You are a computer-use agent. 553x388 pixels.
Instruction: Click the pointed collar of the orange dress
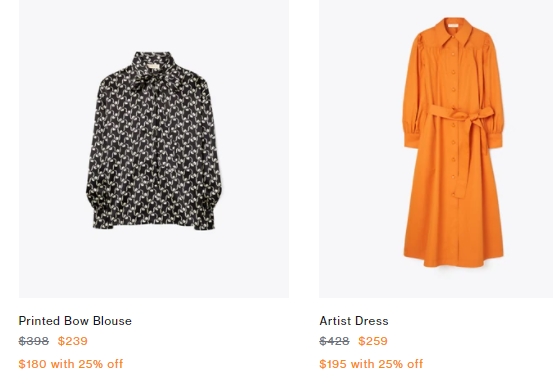455,32
